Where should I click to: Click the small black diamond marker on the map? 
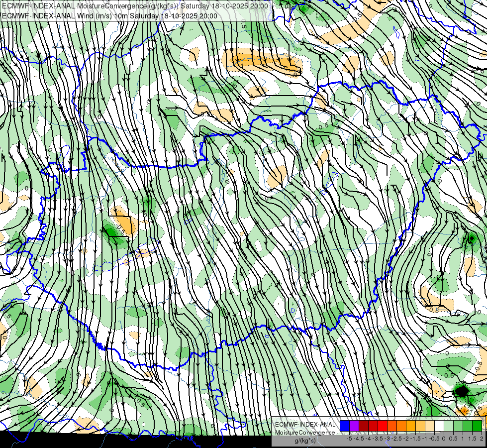(472, 238)
